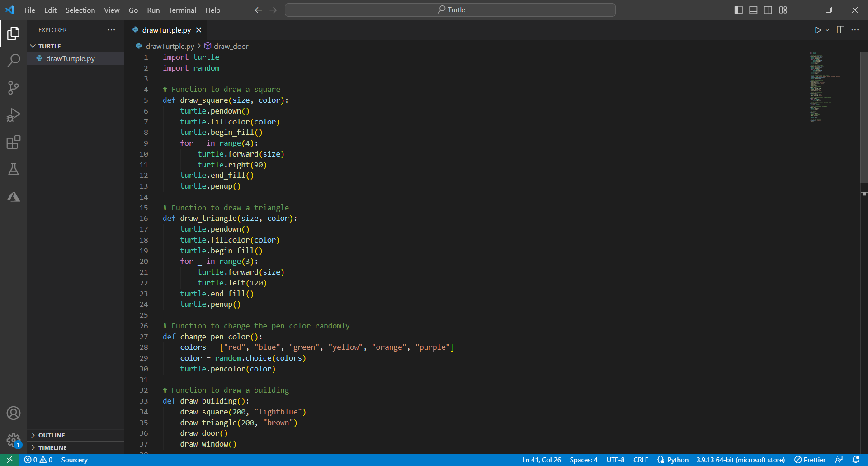Open the Extensions view
The width and height of the screenshot is (868, 466).
pyautogui.click(x=14, y=142)
